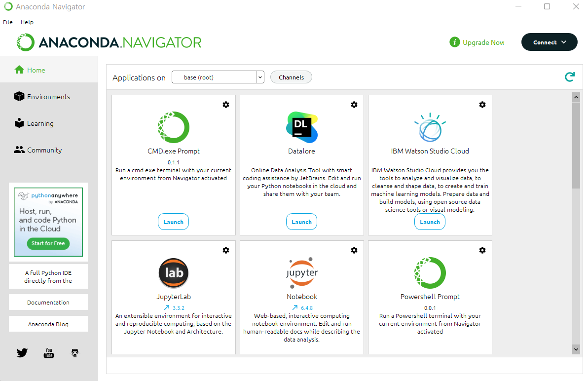Image resolution: width=588 pixels, height=381 pixels.
Task: Open the Help menu
Action: pos(27,22)
